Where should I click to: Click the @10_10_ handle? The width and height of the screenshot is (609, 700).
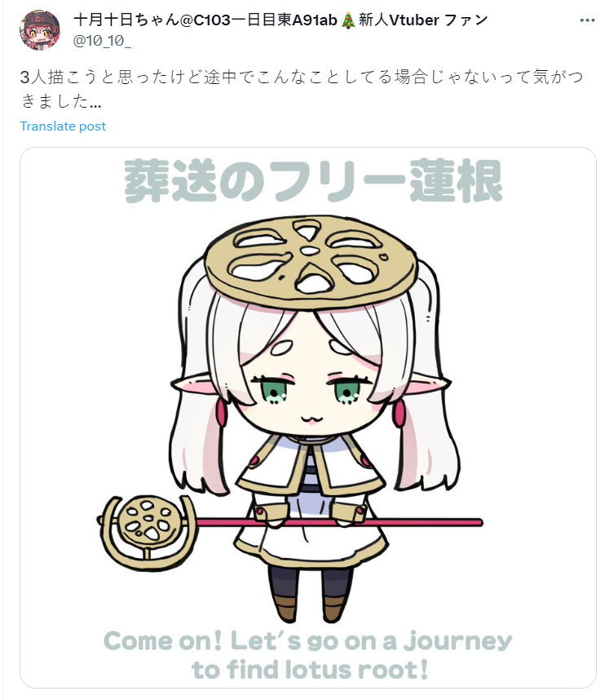[x=102, y=41]
